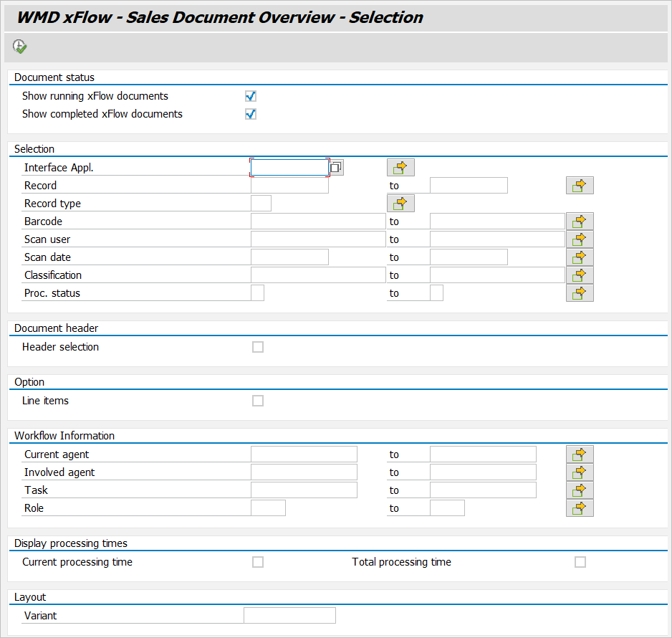
Task: Click the Layout Variant input field
Action: (289, 616)
